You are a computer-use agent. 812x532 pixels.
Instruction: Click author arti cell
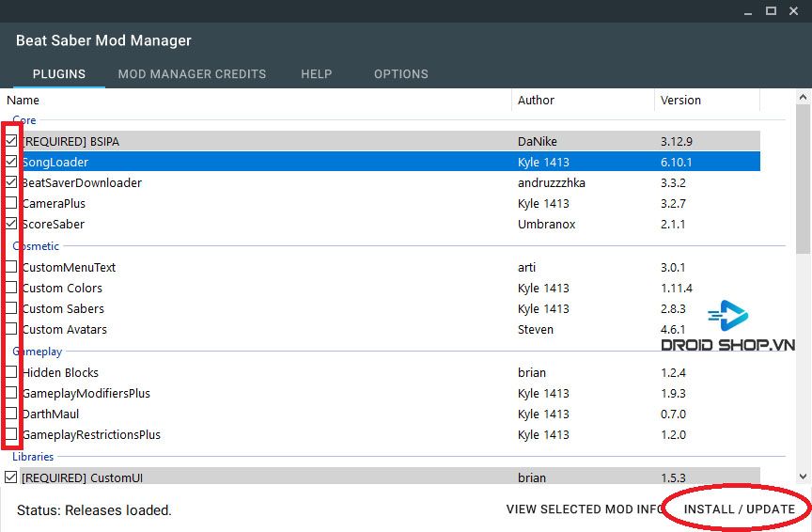(x=526, y=267)
